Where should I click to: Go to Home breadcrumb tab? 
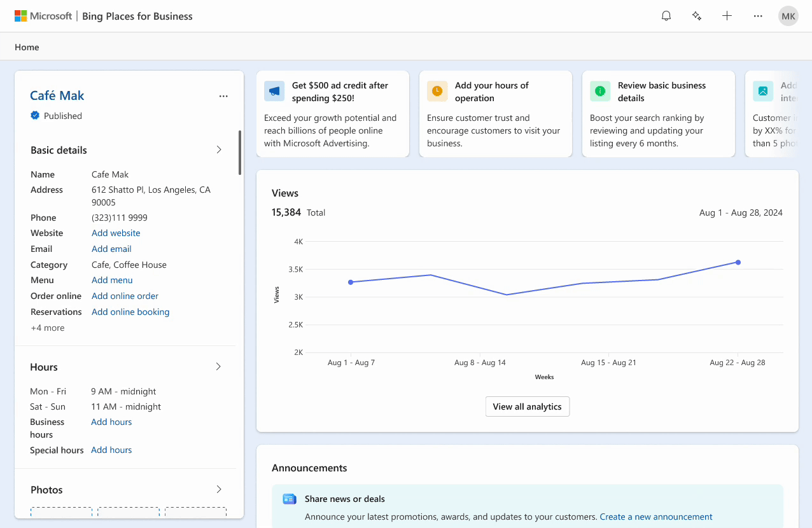point(27,47)
